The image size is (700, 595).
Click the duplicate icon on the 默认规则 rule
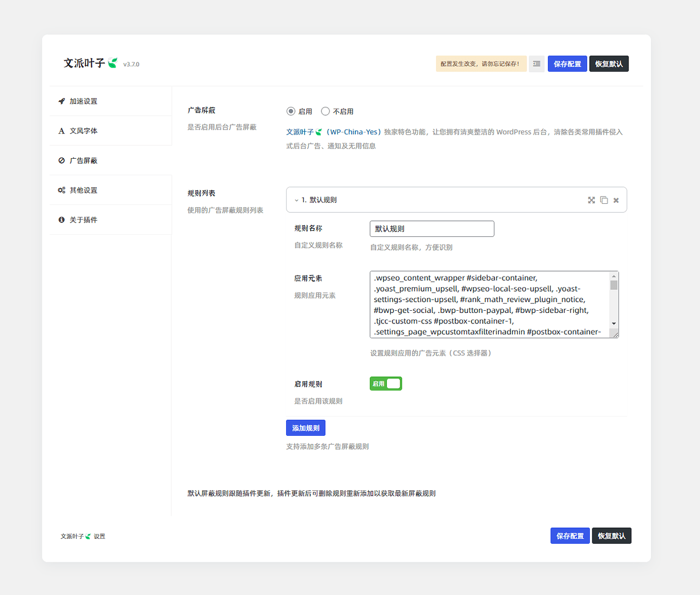coord(604,200)
